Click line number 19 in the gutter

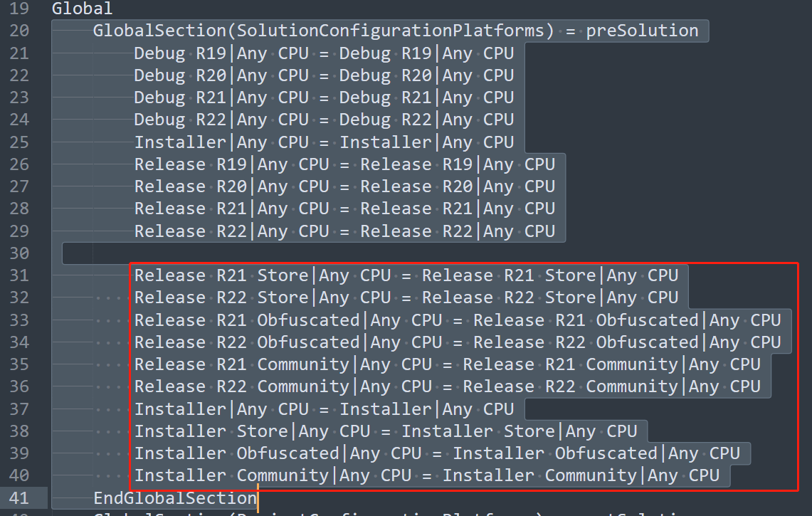(19, 9)
